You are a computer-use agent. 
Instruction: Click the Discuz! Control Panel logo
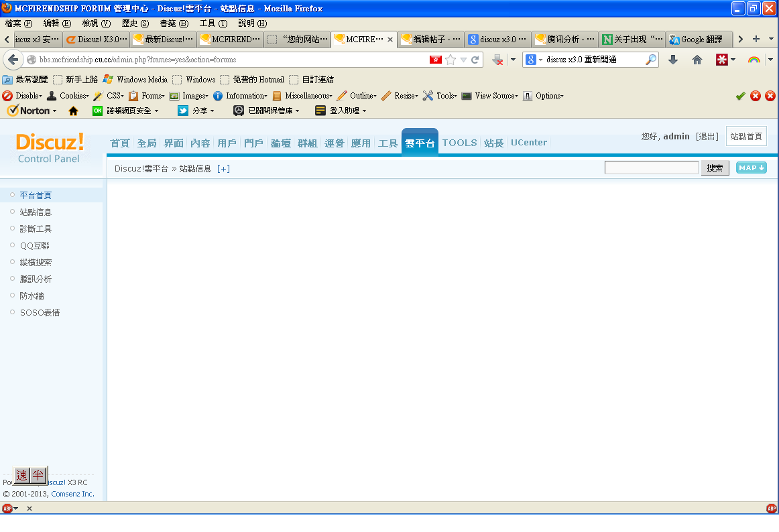50,147
